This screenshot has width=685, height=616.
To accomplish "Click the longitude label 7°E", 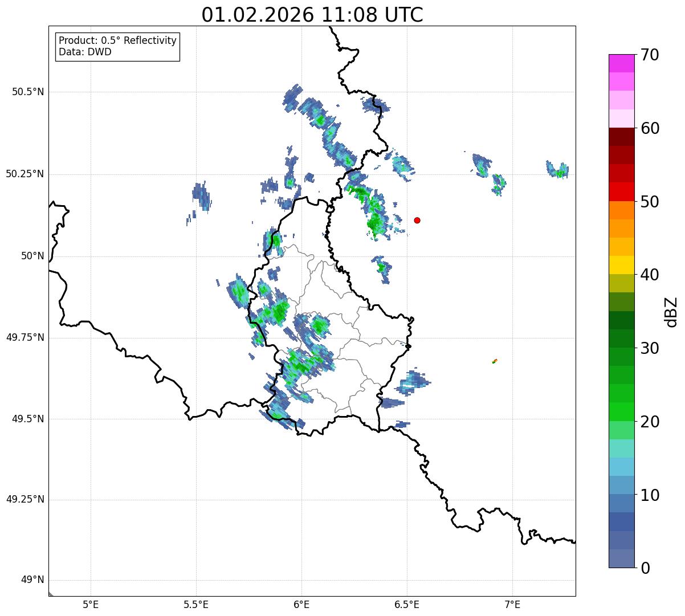I will pos(512,604).
